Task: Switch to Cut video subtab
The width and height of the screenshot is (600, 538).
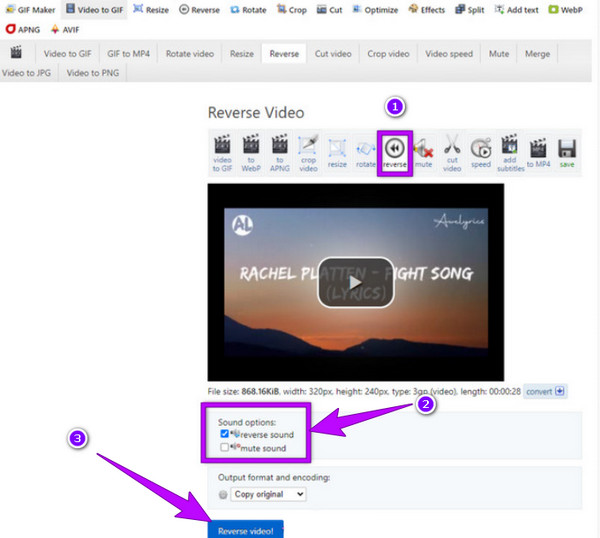Action: coord(333,54)
